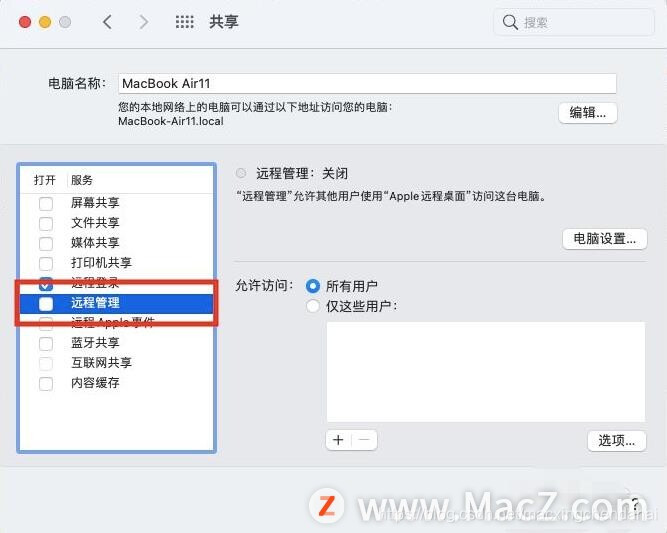Select 媒体共享 service row
This screenshot has height=533, width=667.
click(116, 243)
